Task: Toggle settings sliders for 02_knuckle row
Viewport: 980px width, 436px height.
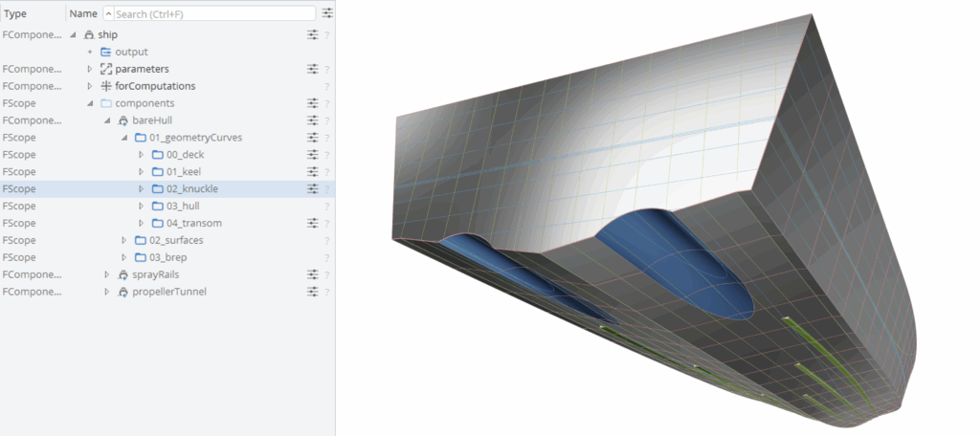Action: pyautogui.click(x=312, y=189)
